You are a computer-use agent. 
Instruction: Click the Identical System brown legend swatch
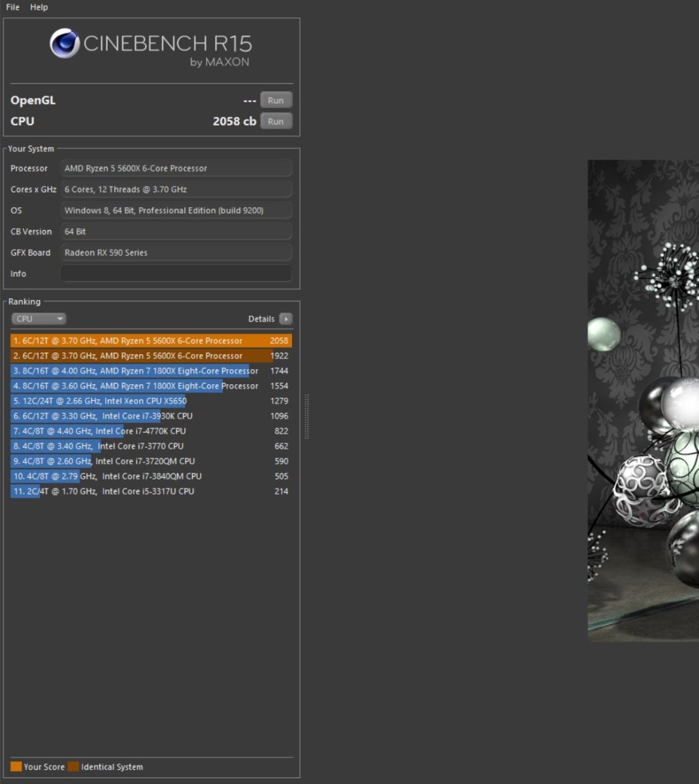pyautogui.click(x=73, y=766)
